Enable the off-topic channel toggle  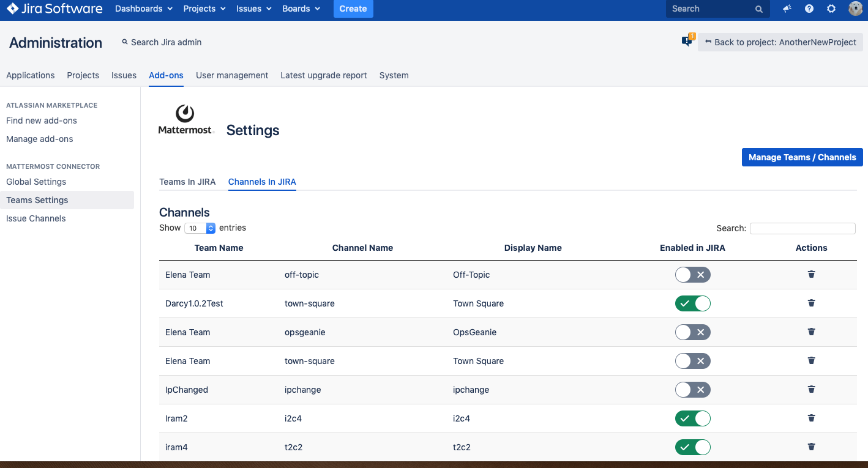coord(692,275)
